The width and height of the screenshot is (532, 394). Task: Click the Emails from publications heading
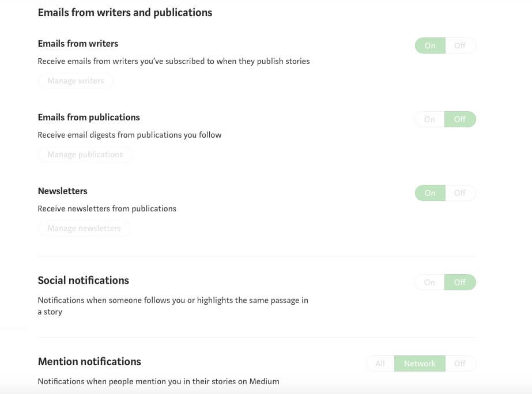(89, 117)
